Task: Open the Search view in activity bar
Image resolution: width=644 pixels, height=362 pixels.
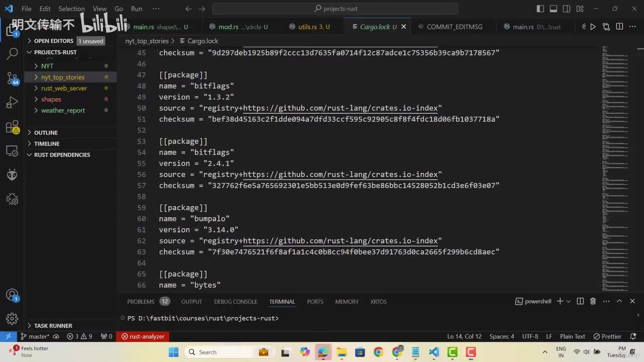Action: [12, 53]
